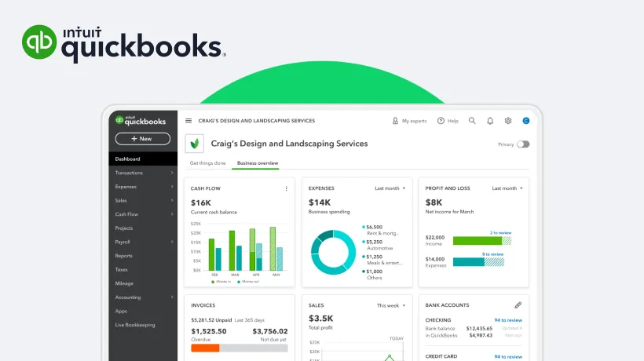
Task: Select Dashboard in the sidebar
Action: click(x=143, y=159)
